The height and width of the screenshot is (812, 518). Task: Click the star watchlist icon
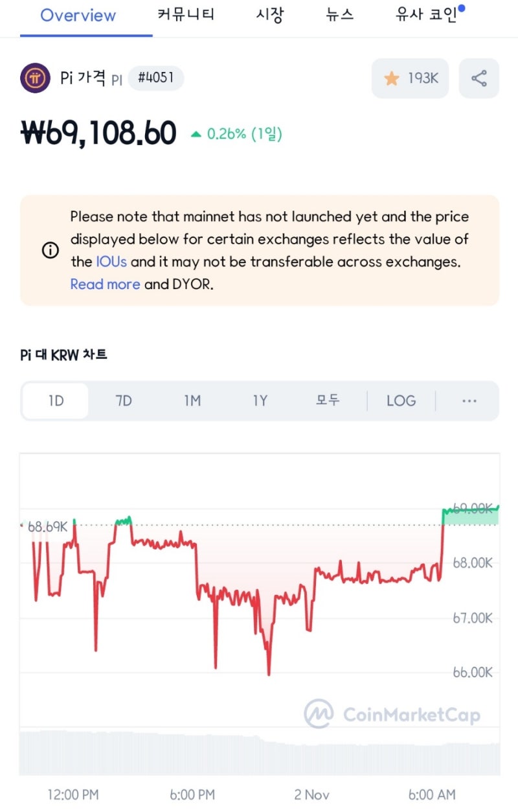click(x=392, y=78)
